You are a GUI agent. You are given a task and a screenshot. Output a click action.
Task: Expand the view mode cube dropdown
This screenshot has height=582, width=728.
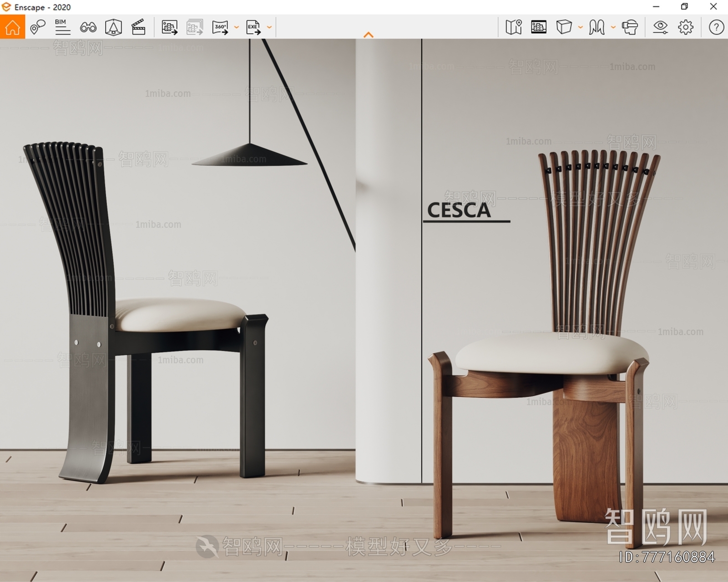point(580,27)
